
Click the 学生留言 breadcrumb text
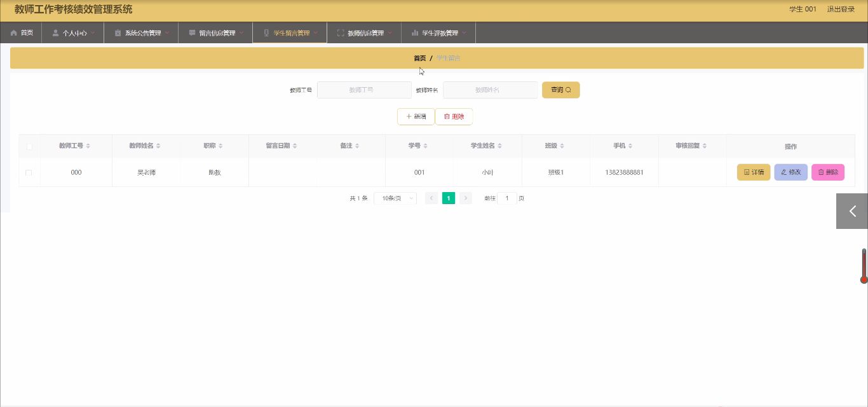click(x=449, y=58)
